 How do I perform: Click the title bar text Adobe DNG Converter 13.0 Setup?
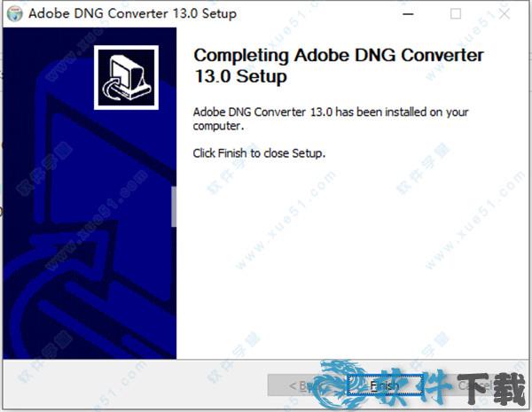tap(132, 14)
